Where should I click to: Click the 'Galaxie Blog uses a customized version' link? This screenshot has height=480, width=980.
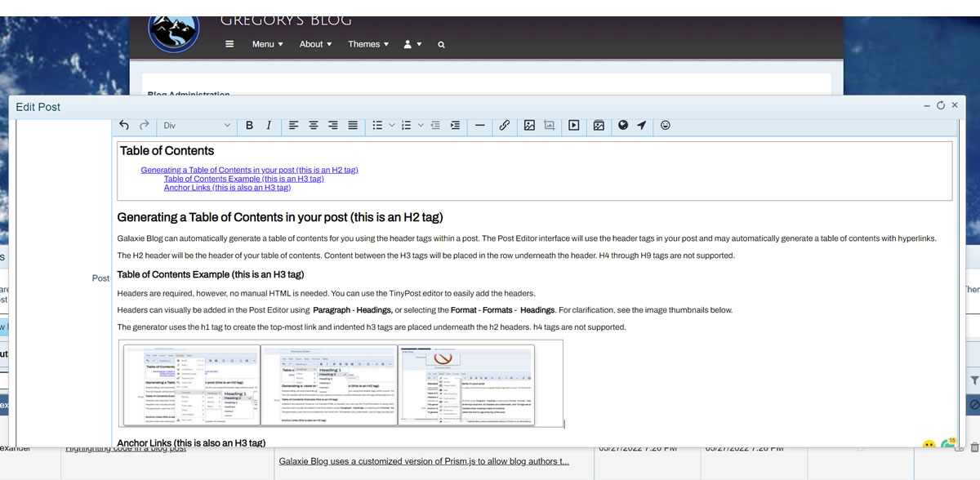[424, 461]
